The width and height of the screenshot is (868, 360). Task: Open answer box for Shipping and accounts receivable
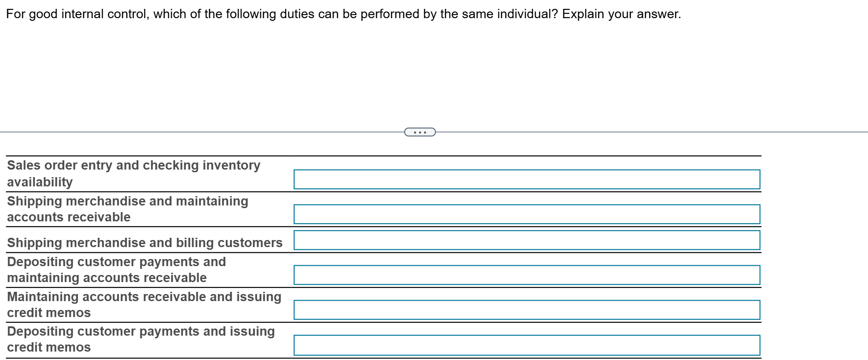526,214
